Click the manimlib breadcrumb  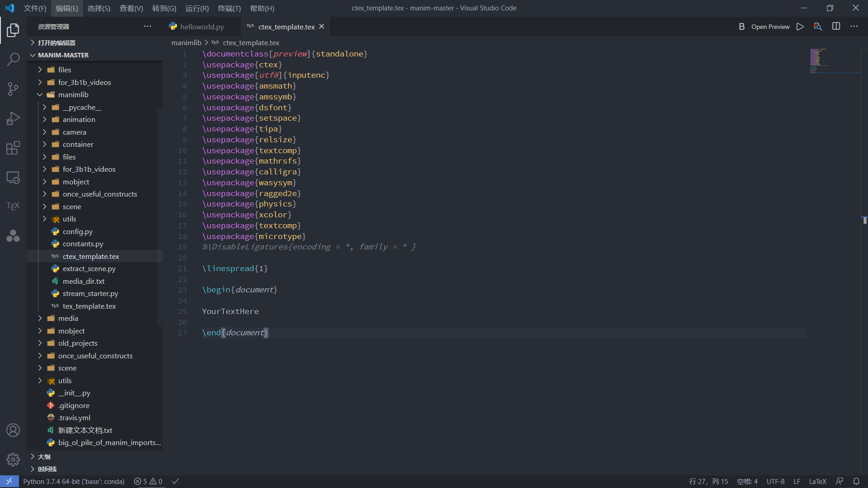186,43
